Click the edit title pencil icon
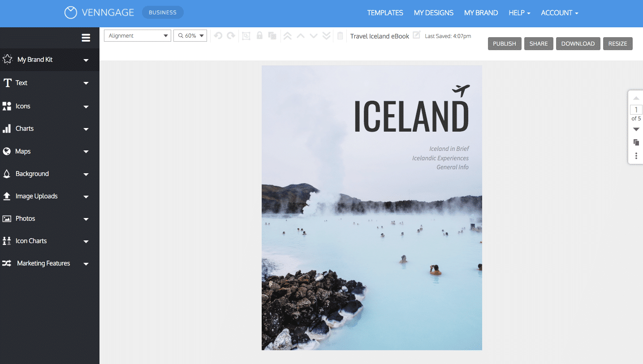This screenshot has height=364, width=643. point(417,35)
